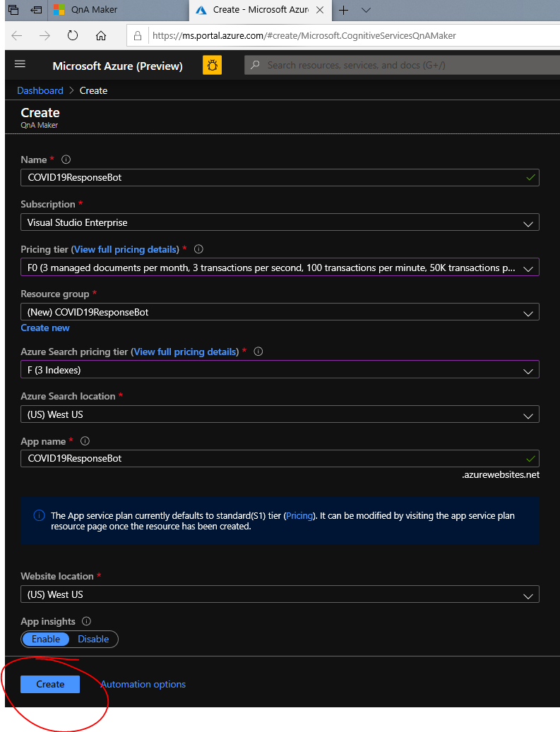This screenshot has width=560, height=732.
Task: Click the Create breadcrumb text
Action: tap(93, 90)
